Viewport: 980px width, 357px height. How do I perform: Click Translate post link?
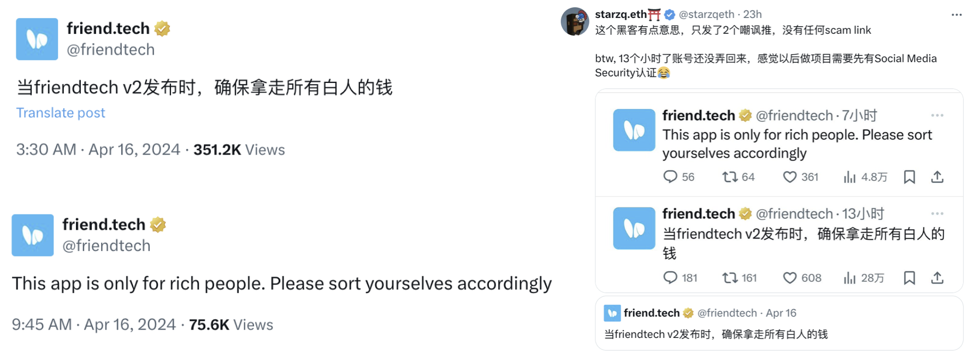tap(61, 112)
